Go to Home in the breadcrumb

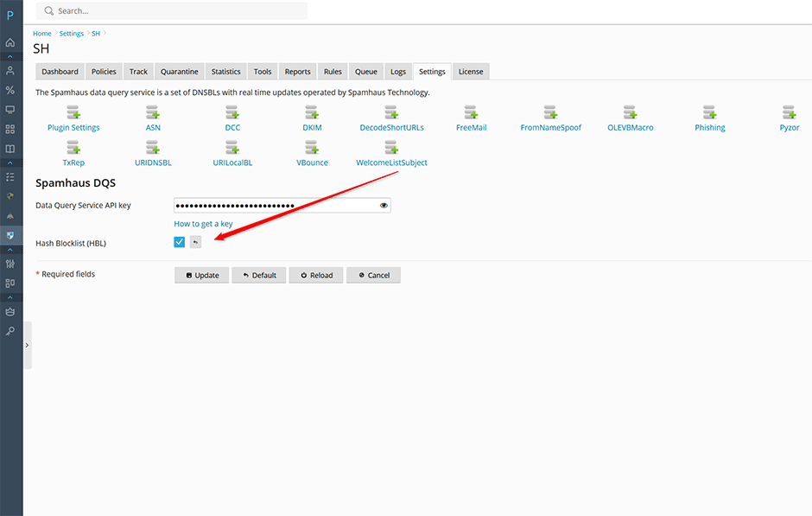[x=42, y=34]
